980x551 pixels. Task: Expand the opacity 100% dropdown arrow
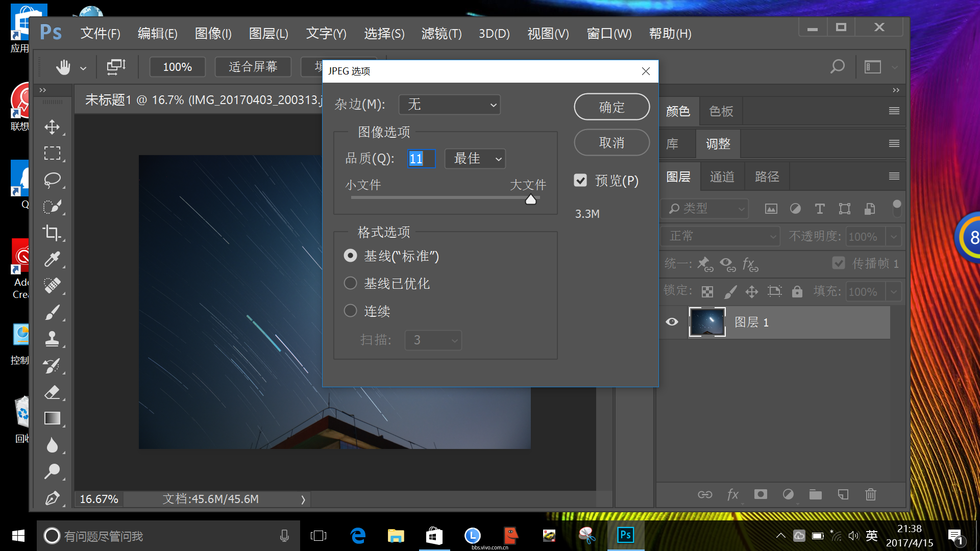coord(893,237)
